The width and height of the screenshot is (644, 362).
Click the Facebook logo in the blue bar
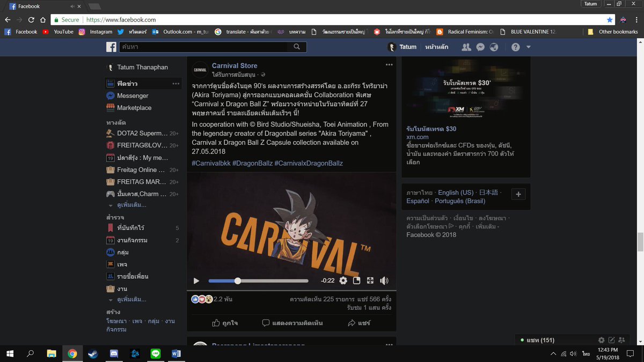111,47
